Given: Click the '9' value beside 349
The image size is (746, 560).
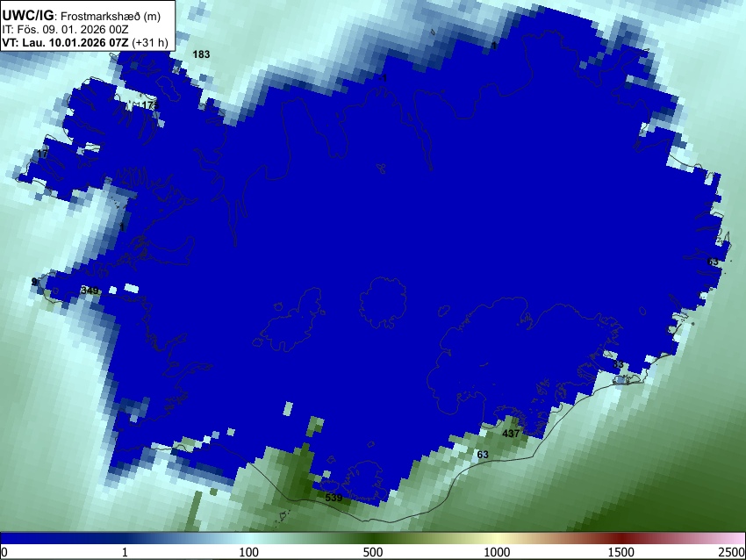Looking at the screenshot, I should click(x=33, y=282).
